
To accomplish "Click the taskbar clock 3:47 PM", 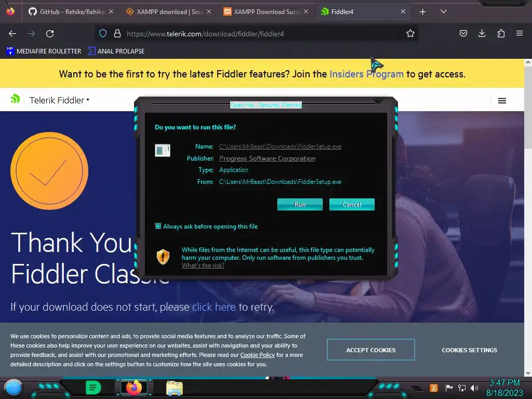I will [x=504, y=383].
